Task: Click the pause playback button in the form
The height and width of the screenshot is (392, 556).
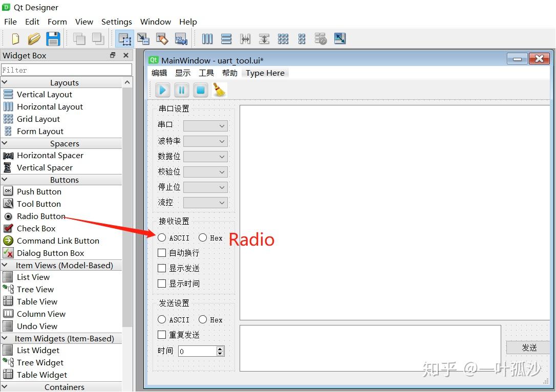Action: 181,90
